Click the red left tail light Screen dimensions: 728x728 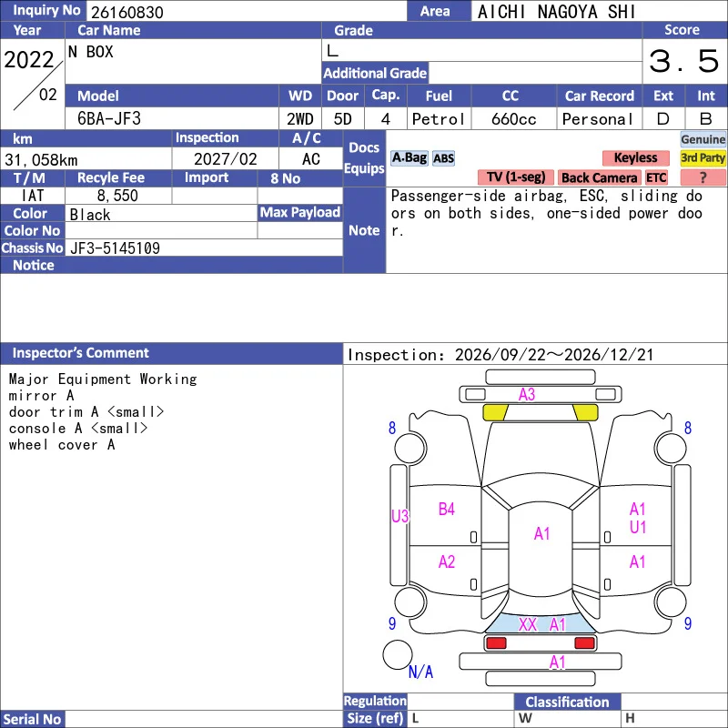[x=496, y=643]
